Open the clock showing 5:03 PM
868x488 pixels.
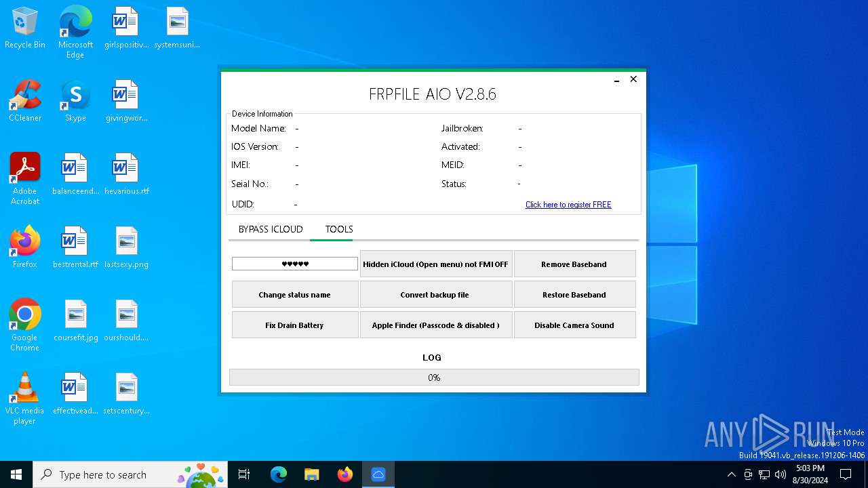(x=810, y=474)
